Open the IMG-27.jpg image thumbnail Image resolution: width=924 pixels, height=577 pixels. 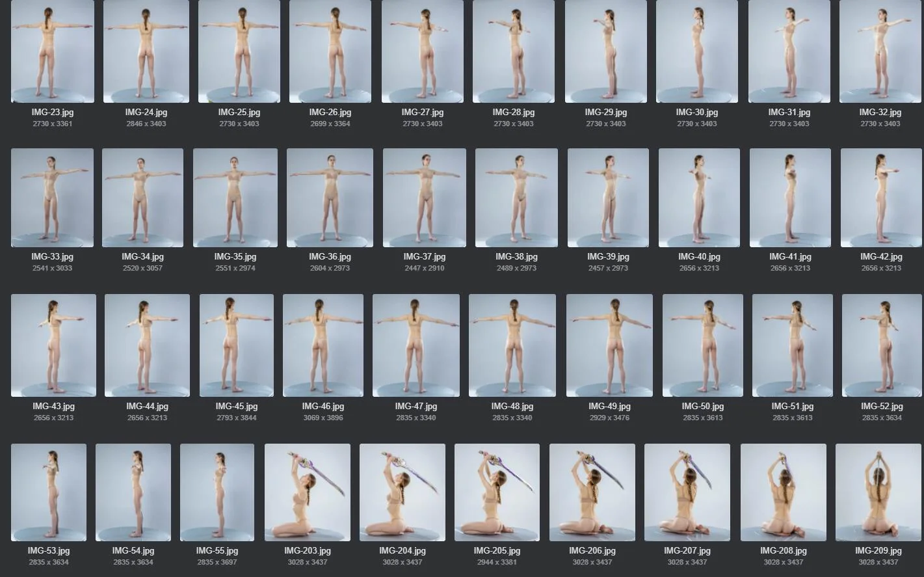point(423,51)
